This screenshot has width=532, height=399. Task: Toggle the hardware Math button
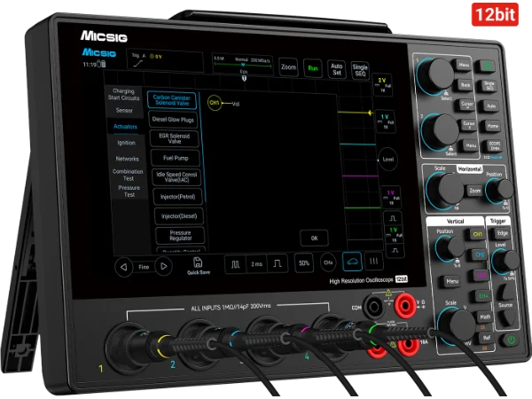(485, 317)
